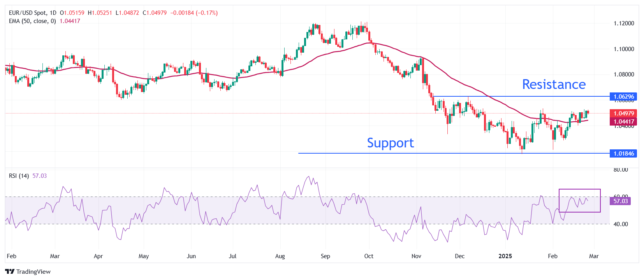This screenshot has height=280, width=644.
Task: Click the purple rectangle highlighting recent RSI
Action: [x=580, y=190]
